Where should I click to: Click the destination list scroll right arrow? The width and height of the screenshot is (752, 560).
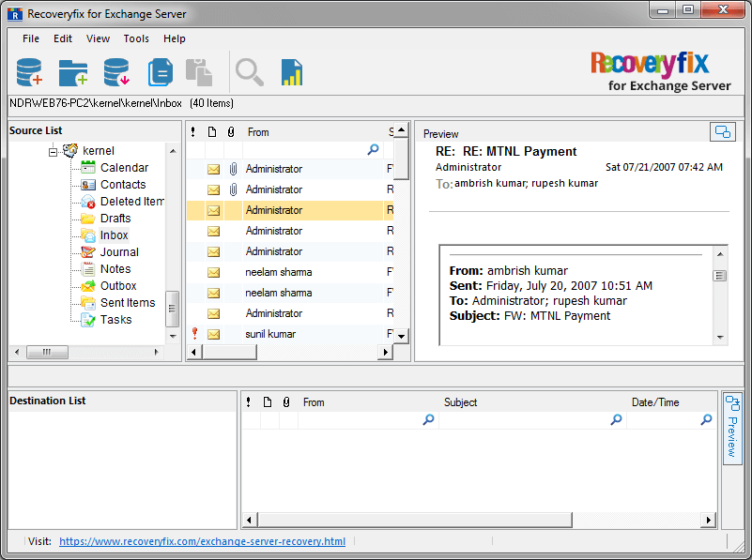709,520
